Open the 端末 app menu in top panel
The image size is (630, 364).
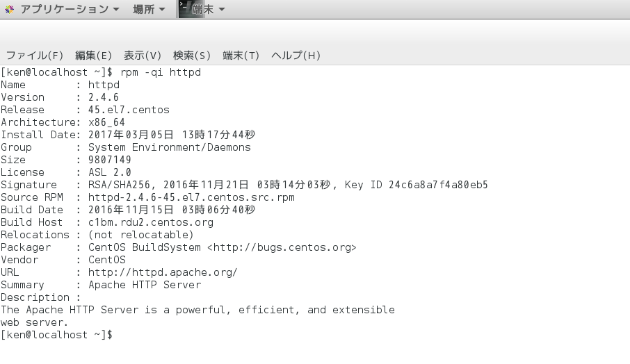(208, 9)
